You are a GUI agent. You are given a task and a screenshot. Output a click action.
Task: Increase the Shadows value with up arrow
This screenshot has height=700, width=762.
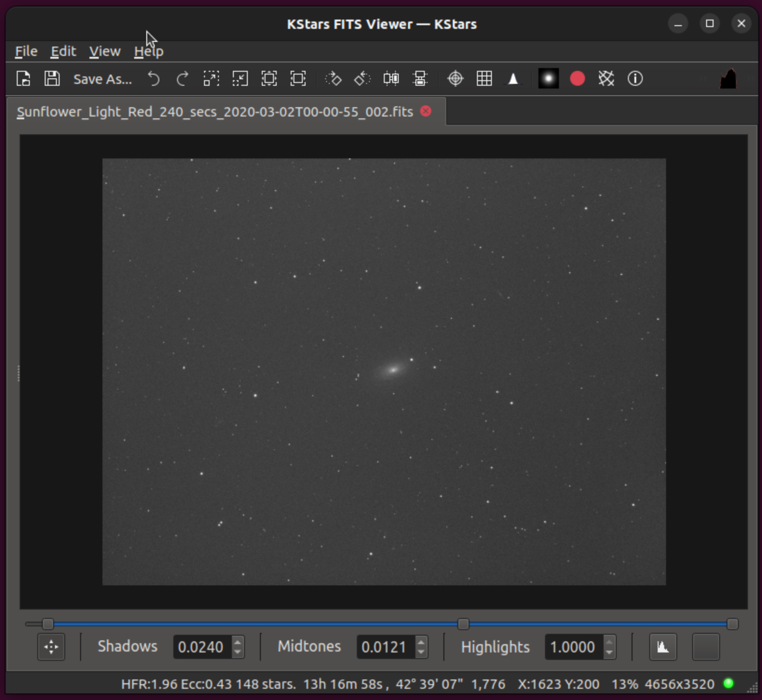coord(238,642)
